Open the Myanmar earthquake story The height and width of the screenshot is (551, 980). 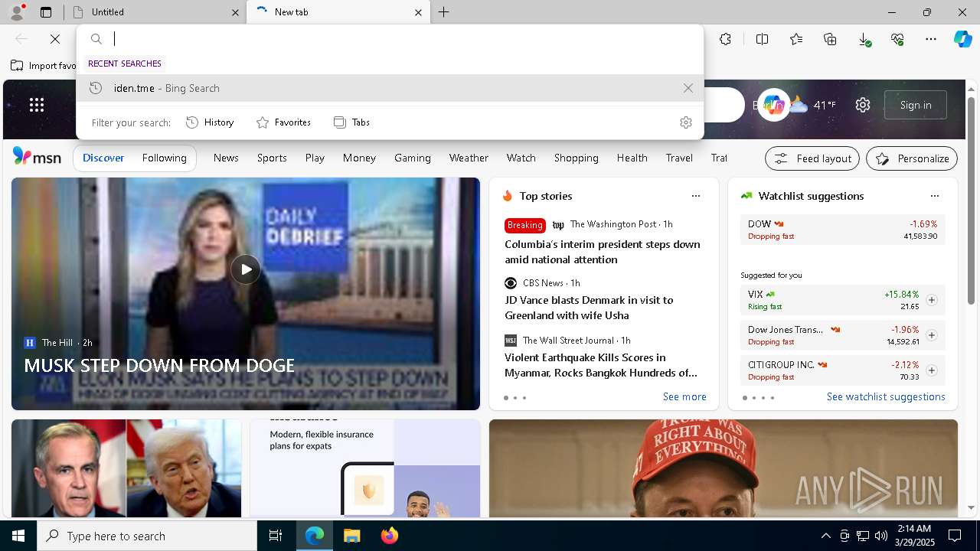click(601, 365)
